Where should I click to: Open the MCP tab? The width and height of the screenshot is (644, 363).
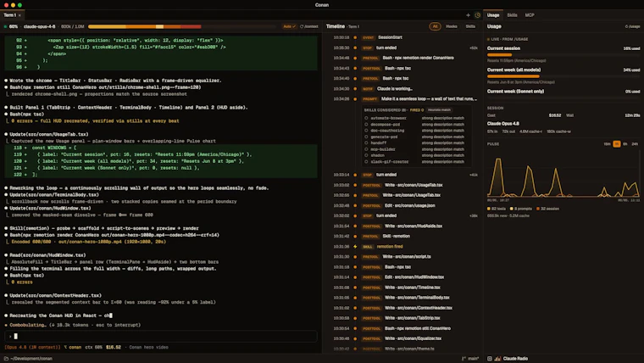tap(530, 15)
